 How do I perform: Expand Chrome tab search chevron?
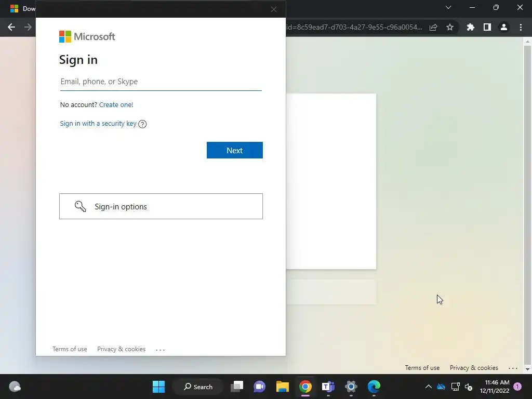[x=448, y=7]
